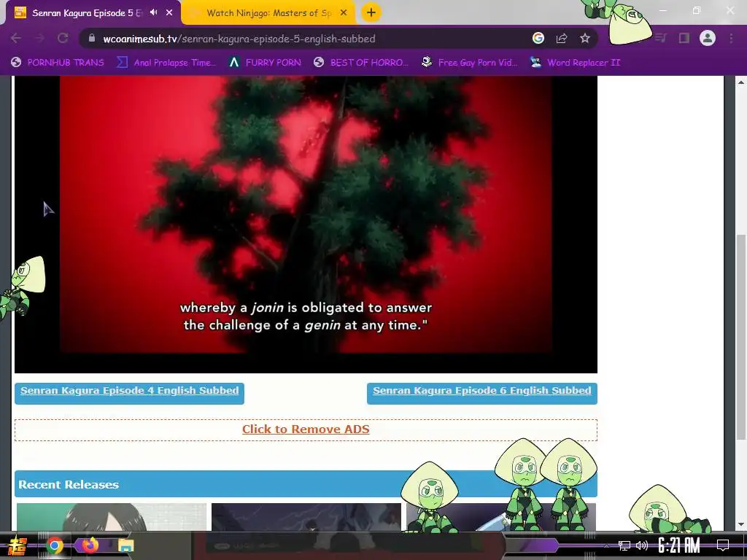Show hidden tray icons chevron
Screen dimensions: 747x560
click(606, 545)
